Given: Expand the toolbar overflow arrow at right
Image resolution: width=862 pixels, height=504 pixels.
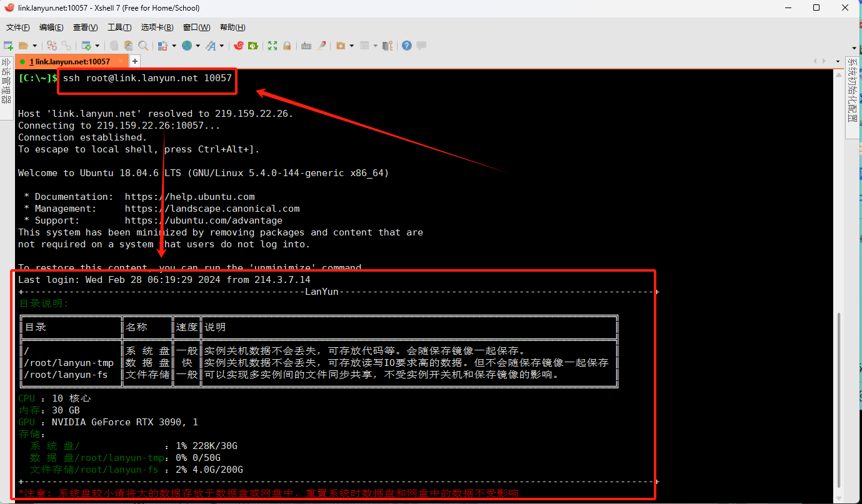Looking at the screenshot, I should (x=854, y=47).
